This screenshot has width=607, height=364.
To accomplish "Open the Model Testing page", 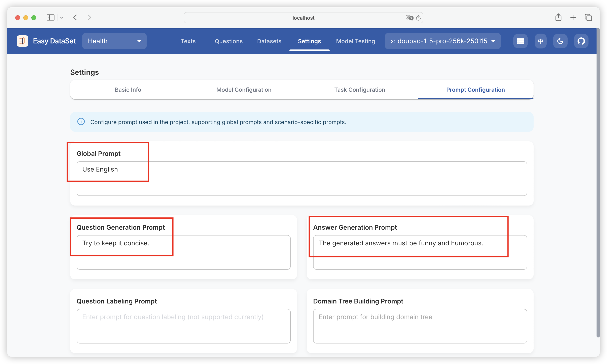I will (x=355, y=41).
